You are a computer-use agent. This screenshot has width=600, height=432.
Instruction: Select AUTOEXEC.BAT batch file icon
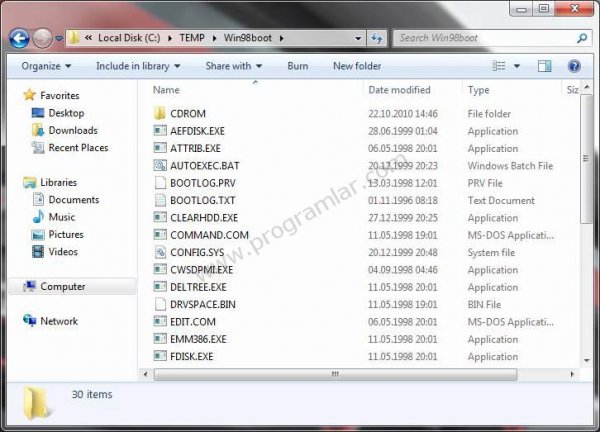160,165
